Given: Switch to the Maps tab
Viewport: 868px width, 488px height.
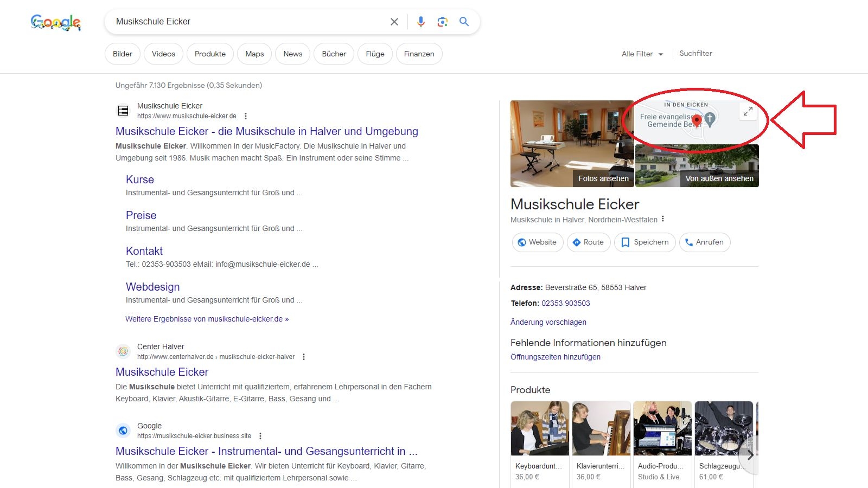Looking at the screenshot, I should click(x=254, y=54).
